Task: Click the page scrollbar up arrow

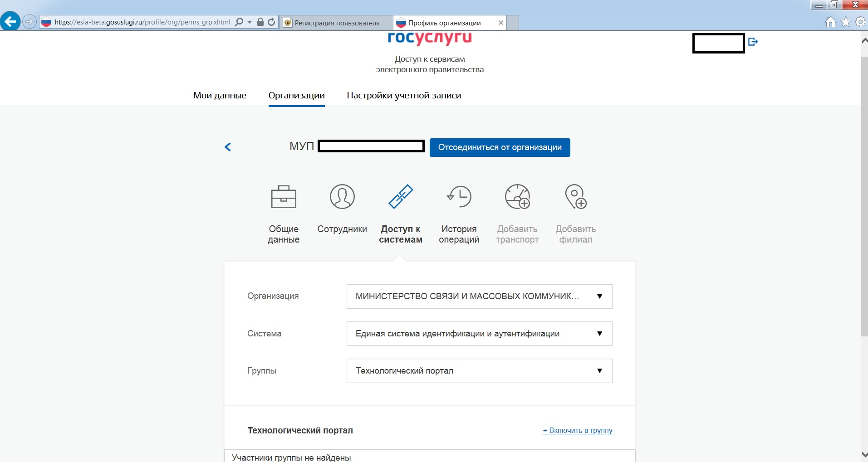Action: point(864,40)
